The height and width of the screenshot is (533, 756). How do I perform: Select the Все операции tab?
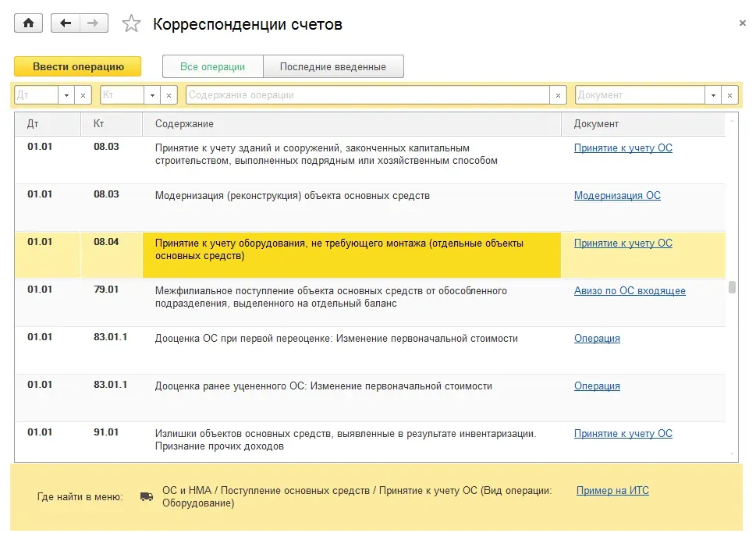coord(212,66)
